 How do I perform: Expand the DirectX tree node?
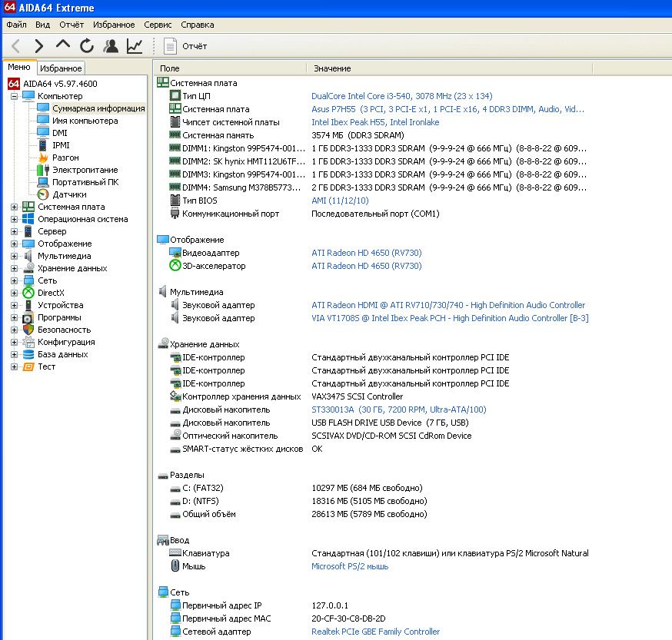14,293
